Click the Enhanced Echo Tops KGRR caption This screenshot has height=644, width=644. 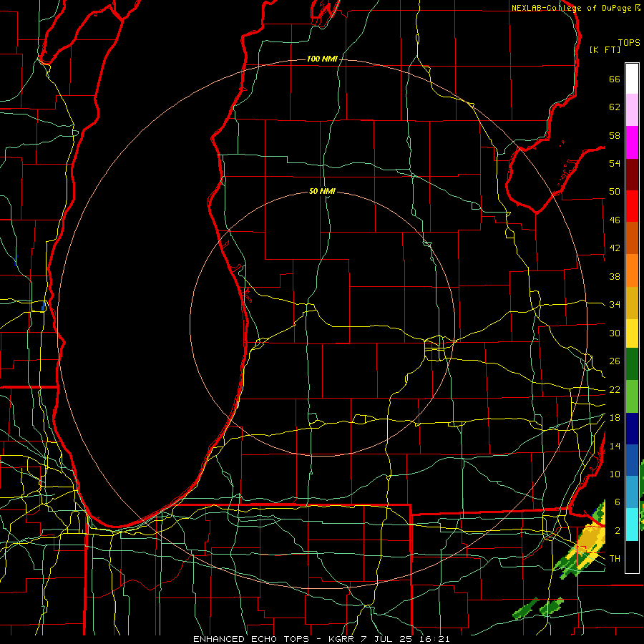[321, 639]
